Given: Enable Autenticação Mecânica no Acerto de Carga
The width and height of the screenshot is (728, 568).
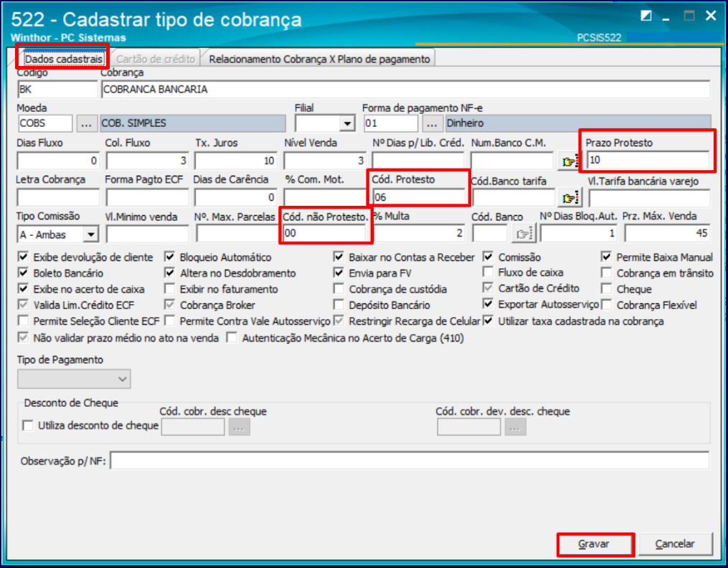Looking at the screenshot, I should click(232, 337).
